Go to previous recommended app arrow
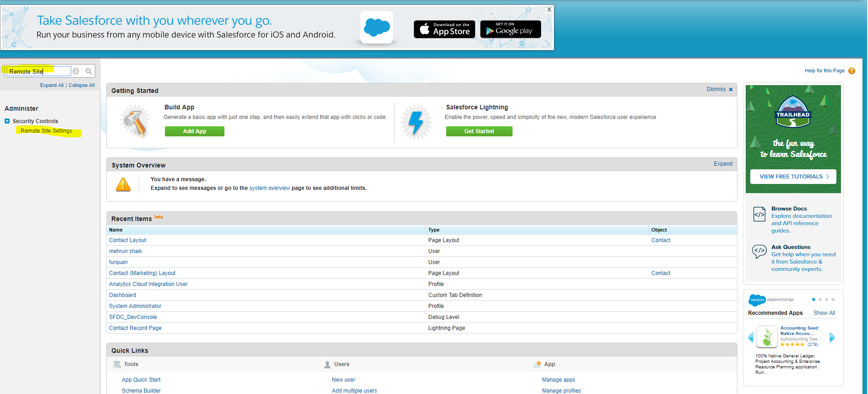868x394 pixels. (751, 338)
